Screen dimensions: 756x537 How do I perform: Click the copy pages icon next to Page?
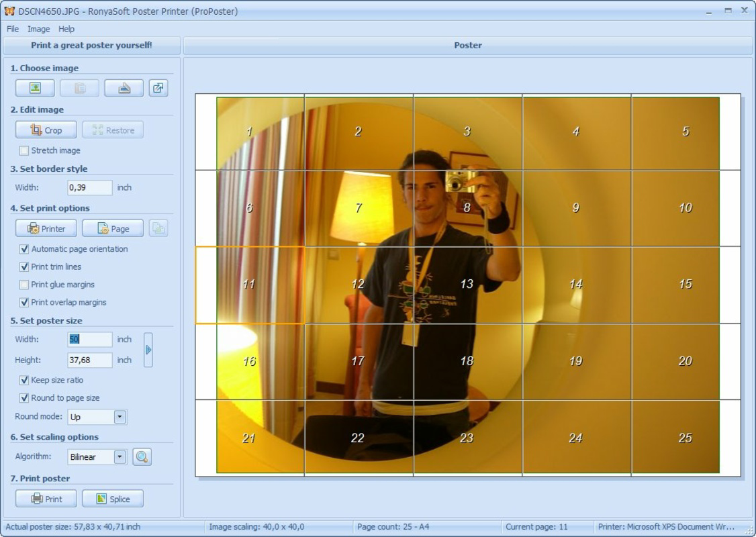[158, 228]
